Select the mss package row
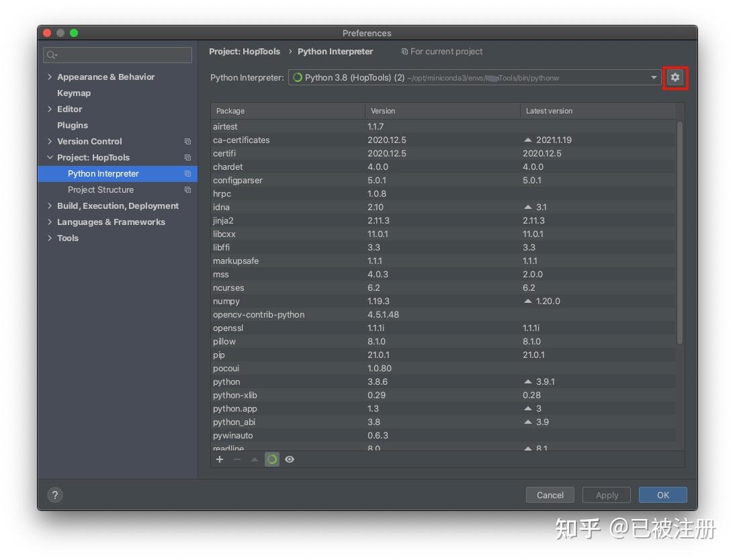This screenshot has height=560, width=735. tap(443, 274)
